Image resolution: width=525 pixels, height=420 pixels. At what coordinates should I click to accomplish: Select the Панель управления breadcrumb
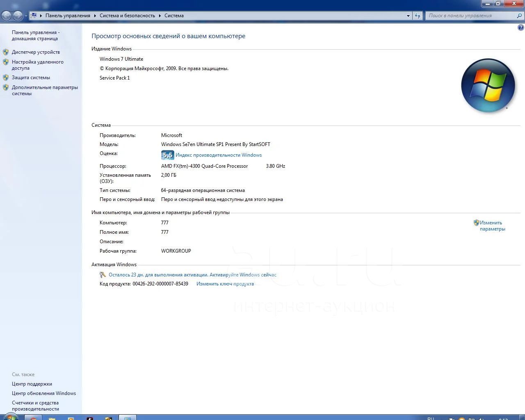coord(68,16)
